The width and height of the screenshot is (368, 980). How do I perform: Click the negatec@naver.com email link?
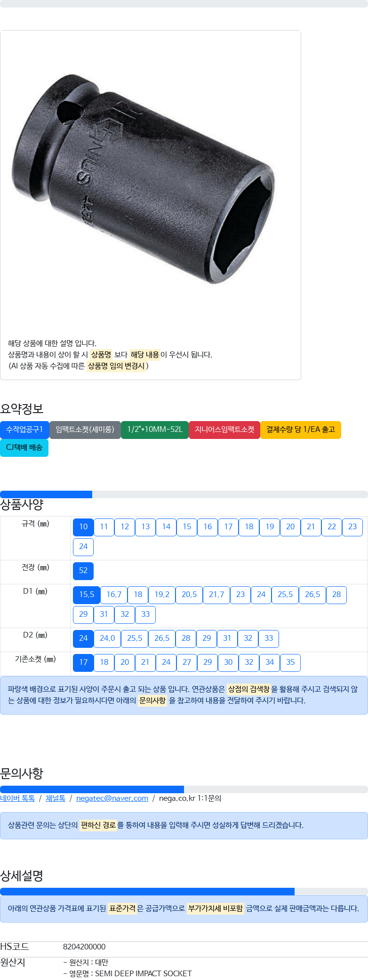point(112,798)
